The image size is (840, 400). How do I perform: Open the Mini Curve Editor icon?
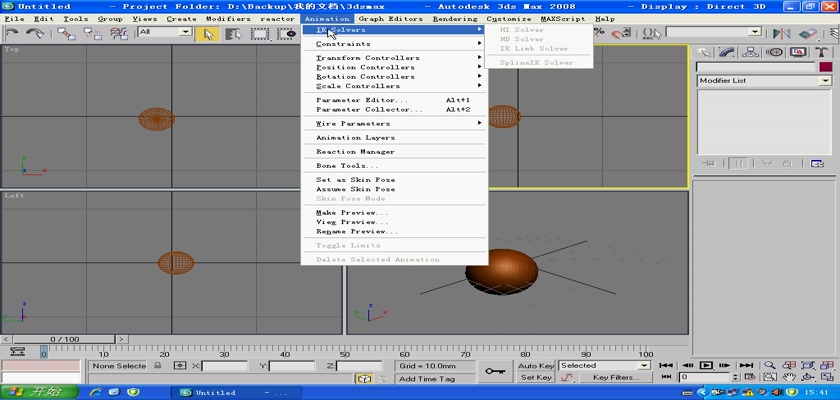[18, 352]
